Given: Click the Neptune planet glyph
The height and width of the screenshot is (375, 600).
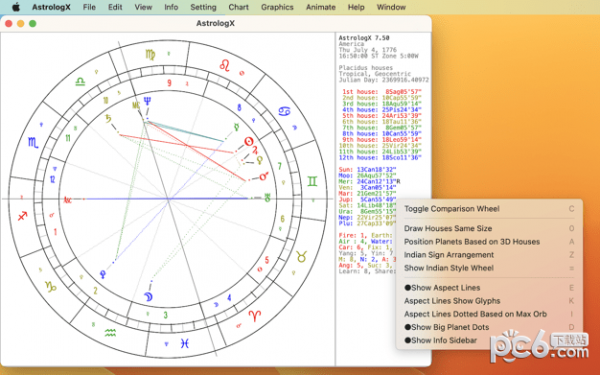Looking at the screenshot, I should pos(147,101).
